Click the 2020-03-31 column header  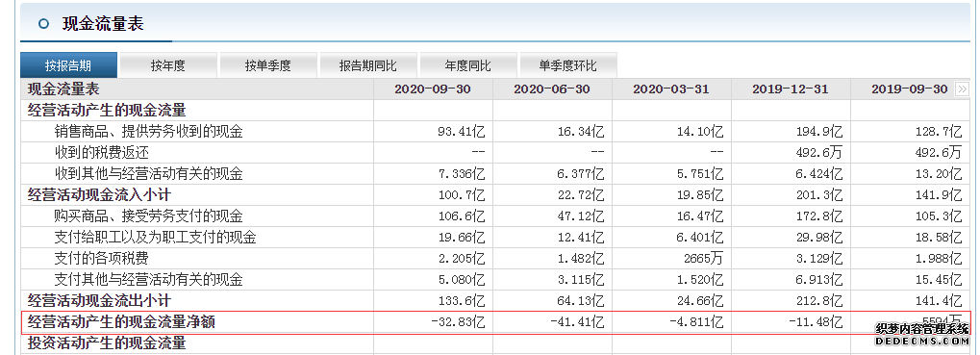pyautogui.click(x=671, y=89)
